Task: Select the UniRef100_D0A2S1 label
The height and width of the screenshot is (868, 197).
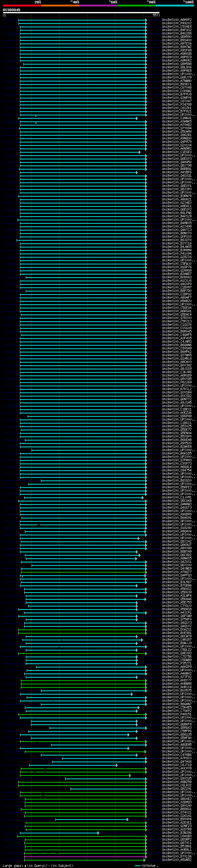Action: click(x=177, y=629)
